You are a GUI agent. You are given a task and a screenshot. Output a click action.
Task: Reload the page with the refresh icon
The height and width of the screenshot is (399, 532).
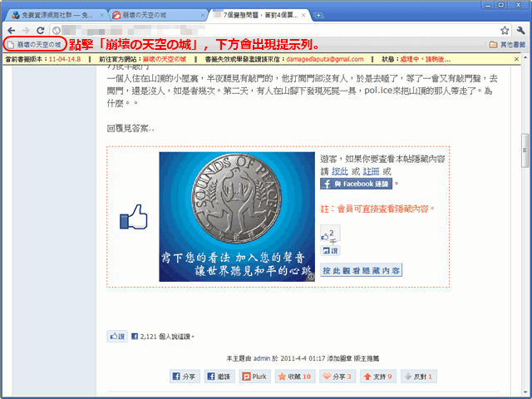pos(41,31)
